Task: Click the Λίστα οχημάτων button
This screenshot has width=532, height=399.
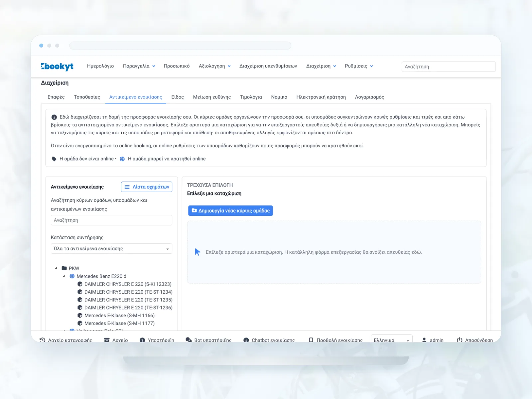Action: tap(147, 187)
